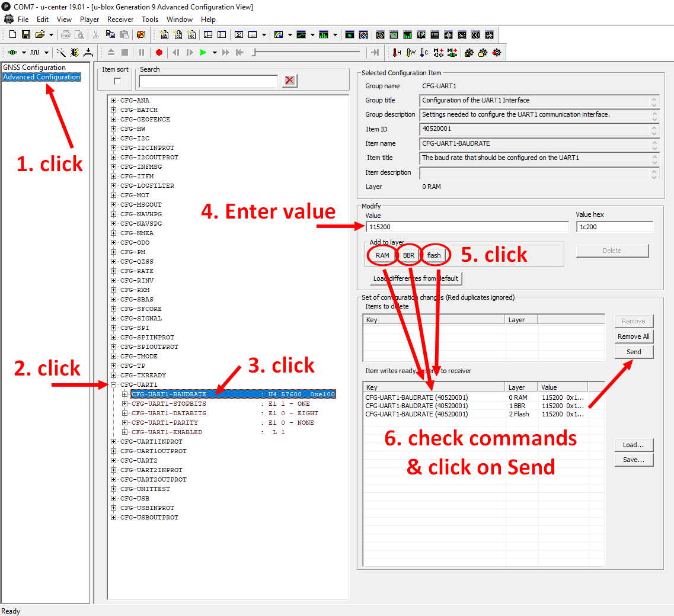
Task: Click the Load... button
Action: 634,445
